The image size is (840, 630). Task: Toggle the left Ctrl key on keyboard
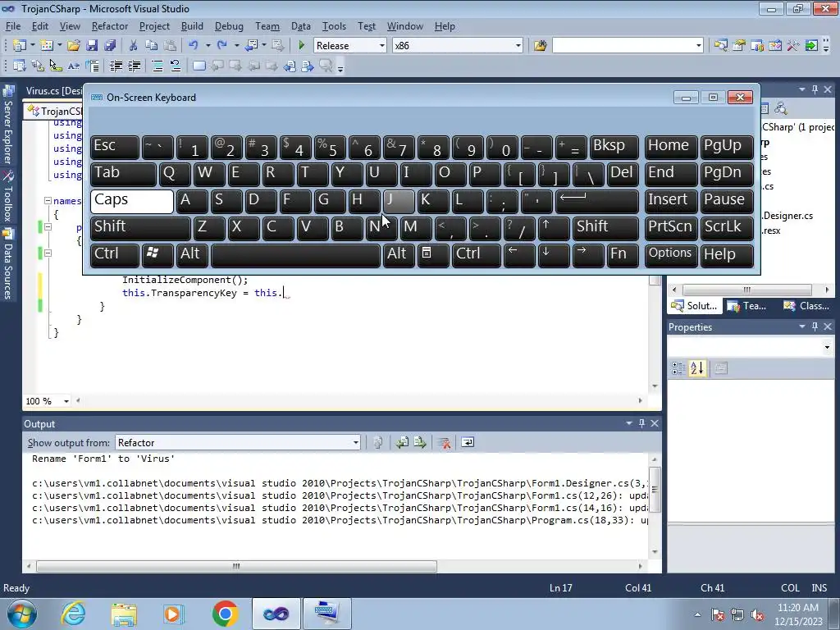[x=115, y=255]
